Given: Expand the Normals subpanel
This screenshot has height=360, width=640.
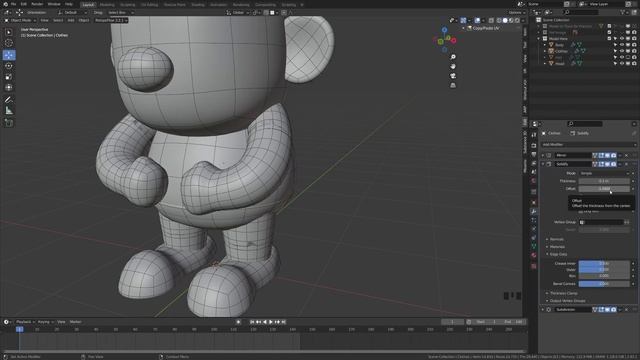Looking at the screenshot, I should [556, 239].
